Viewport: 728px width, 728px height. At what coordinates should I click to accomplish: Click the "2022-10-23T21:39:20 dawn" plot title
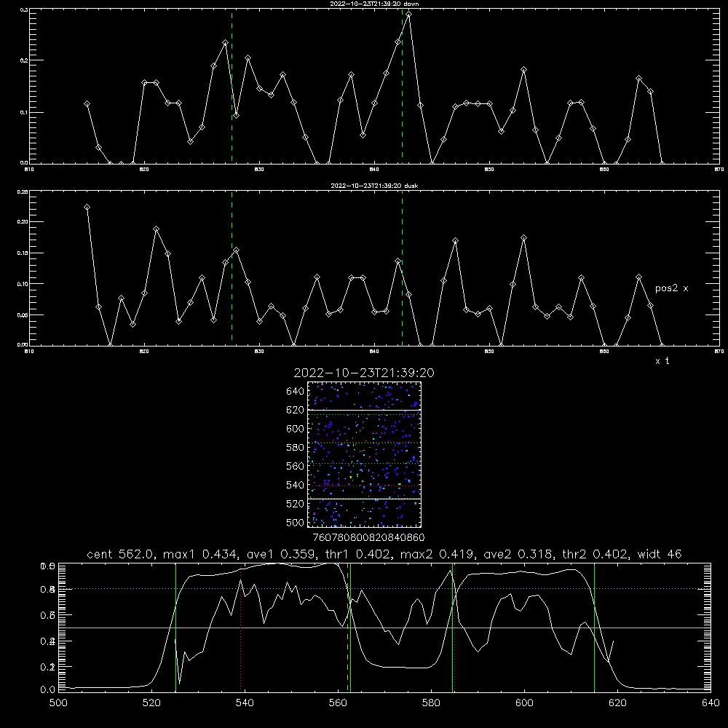pos(374,4)
